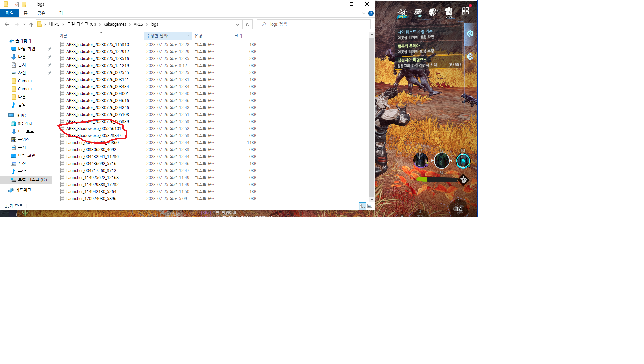644x364 pixels.
Task: Open the SHOP icon in game
Action: coord(418,13)
